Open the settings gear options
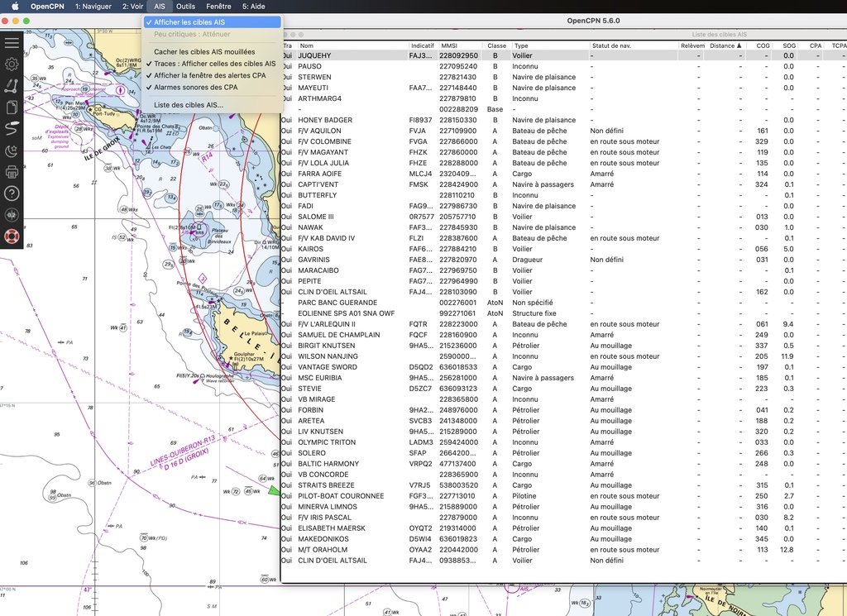The height and width of the screenshot is (616, 847). tap(12, 64)
